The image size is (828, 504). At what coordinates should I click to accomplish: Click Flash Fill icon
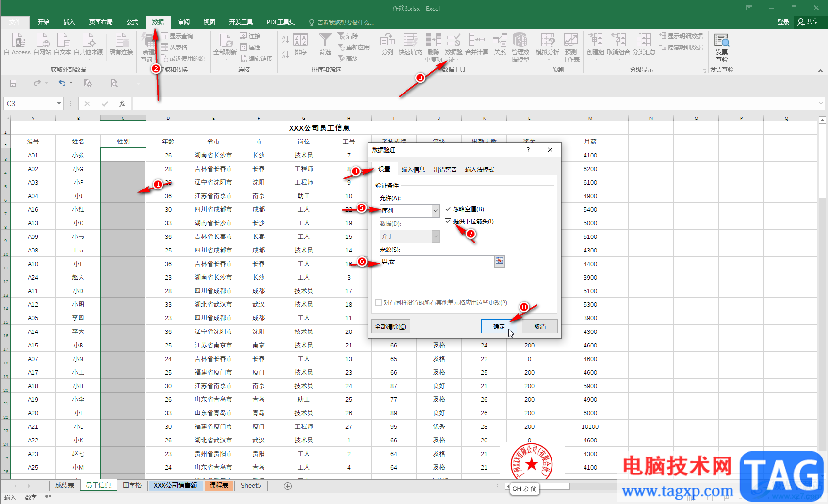point(410,40)
